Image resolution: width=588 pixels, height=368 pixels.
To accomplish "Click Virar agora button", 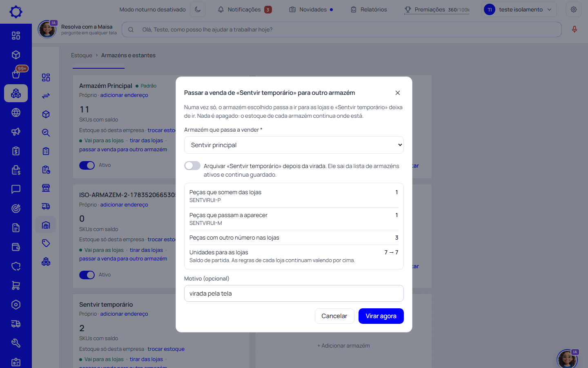I will [381, 316].
